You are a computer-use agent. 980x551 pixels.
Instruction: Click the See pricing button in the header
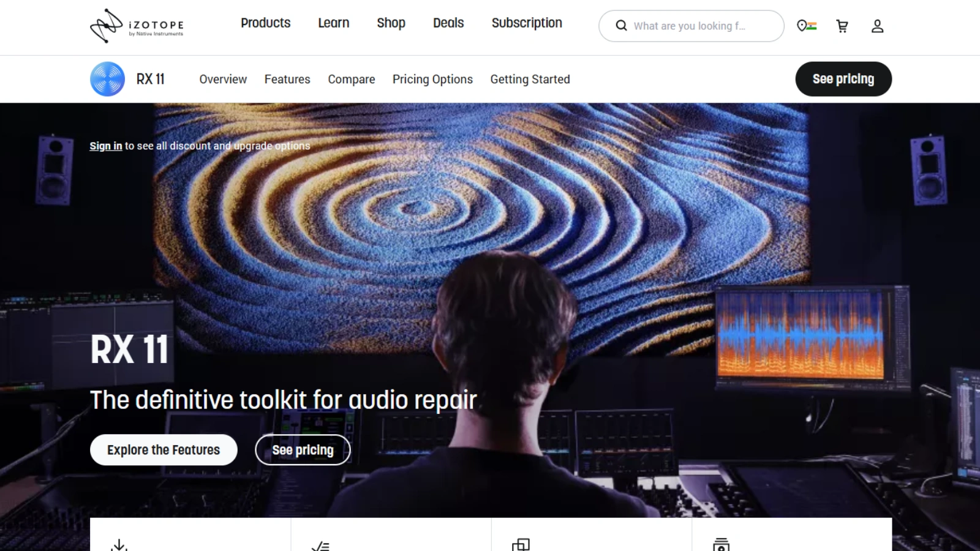point(843,79)
